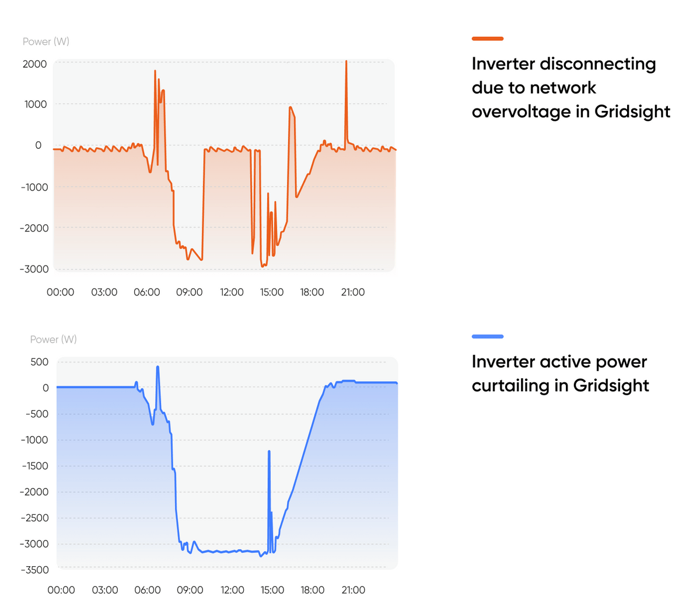Click the 12:00 label on the blue chart

232,589
